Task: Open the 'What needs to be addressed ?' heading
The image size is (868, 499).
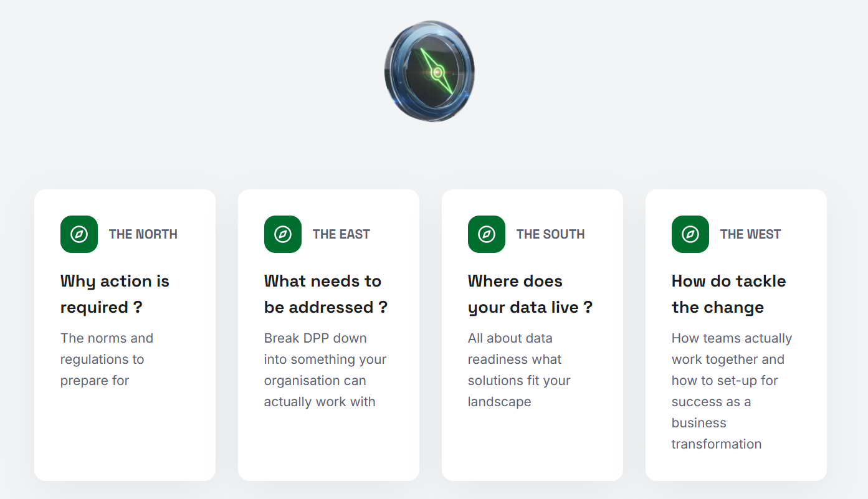Action: [326, 294]
